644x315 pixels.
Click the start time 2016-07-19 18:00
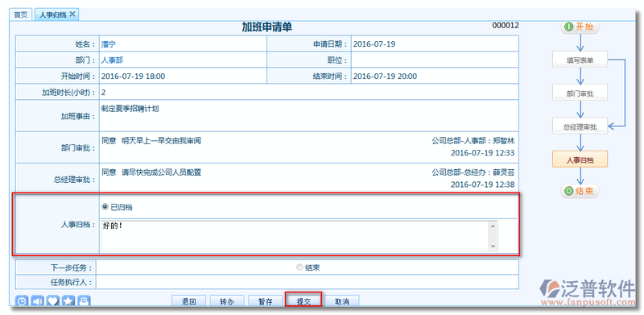pos(133,76)
